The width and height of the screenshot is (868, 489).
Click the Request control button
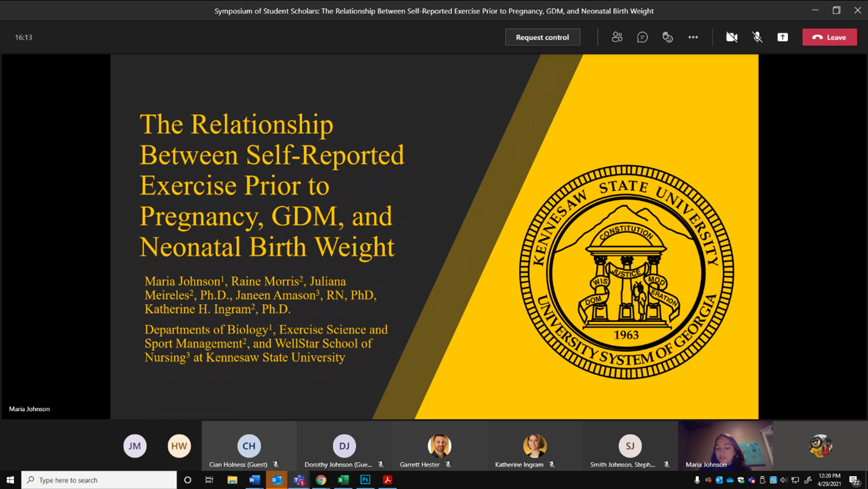pyautogui.click(x=542, y=37)
